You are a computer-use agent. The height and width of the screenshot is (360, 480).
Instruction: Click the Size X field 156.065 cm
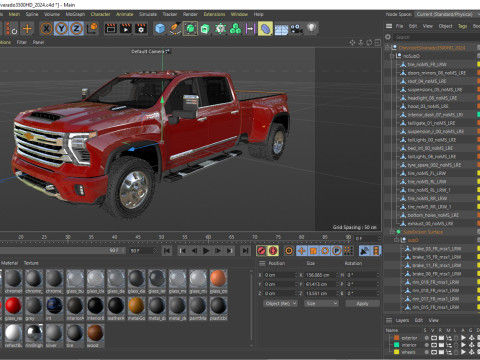(320, 275)
